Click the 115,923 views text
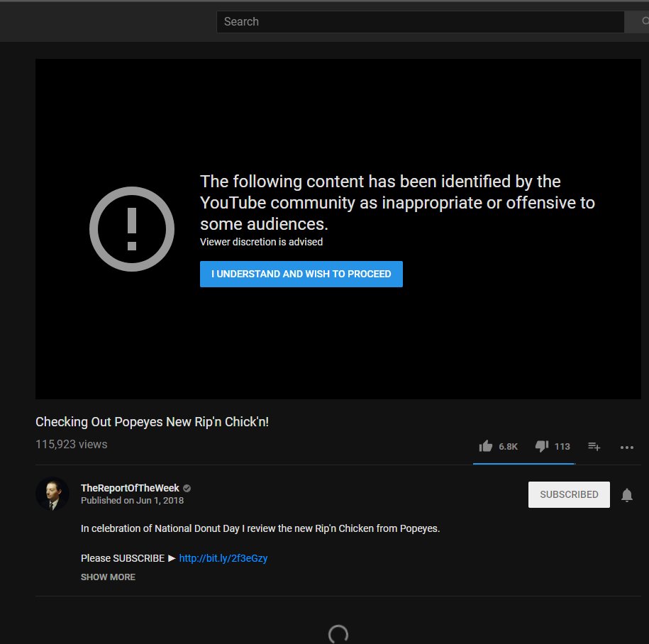 click(71, 444)
